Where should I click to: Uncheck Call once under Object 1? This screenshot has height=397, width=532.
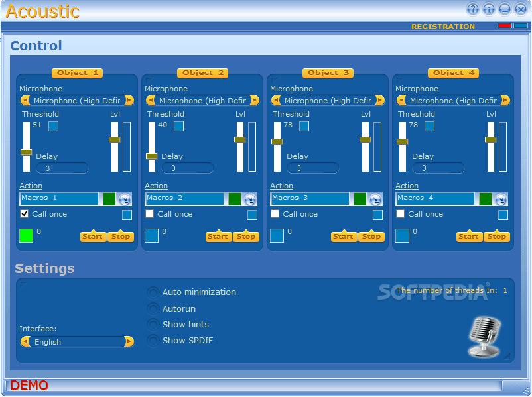point(25,214)
